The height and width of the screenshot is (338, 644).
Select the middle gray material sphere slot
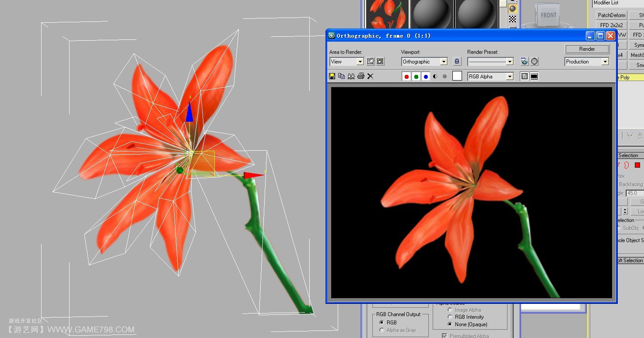pos(432,14)
